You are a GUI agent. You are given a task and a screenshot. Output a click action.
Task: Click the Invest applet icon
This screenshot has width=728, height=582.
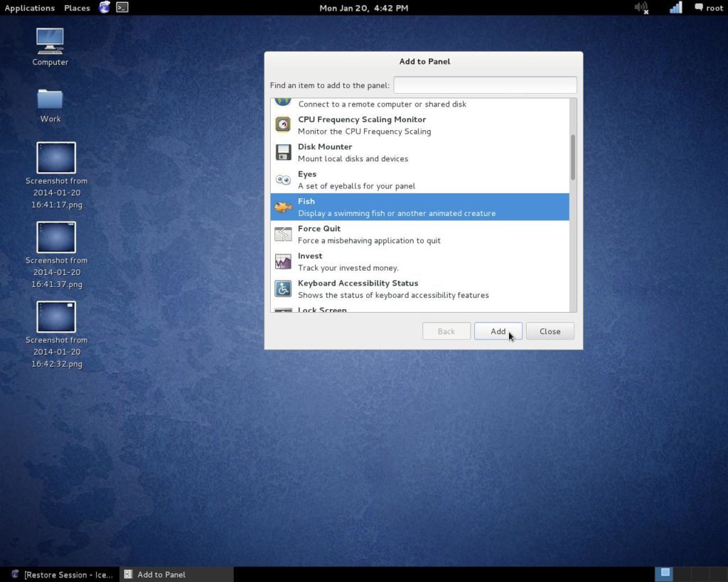pos(282,262)
